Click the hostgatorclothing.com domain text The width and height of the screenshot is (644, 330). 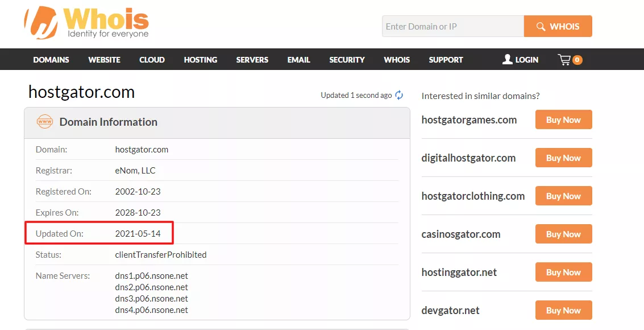(473, 196)
